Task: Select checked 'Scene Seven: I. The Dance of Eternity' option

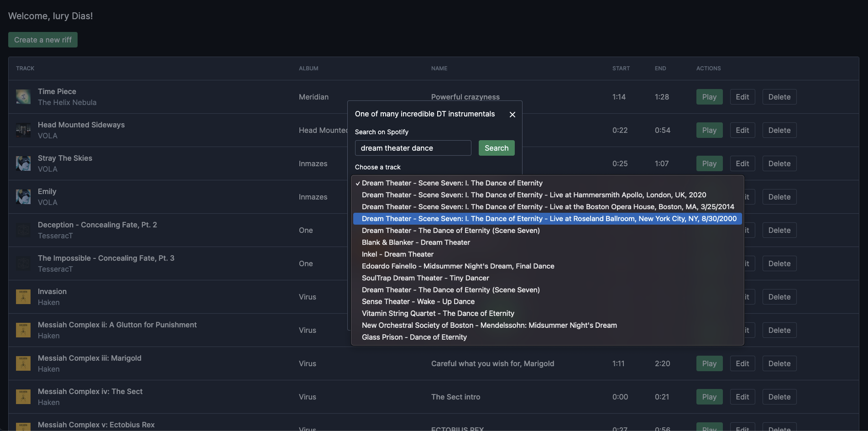Action: tap(548, 183)
